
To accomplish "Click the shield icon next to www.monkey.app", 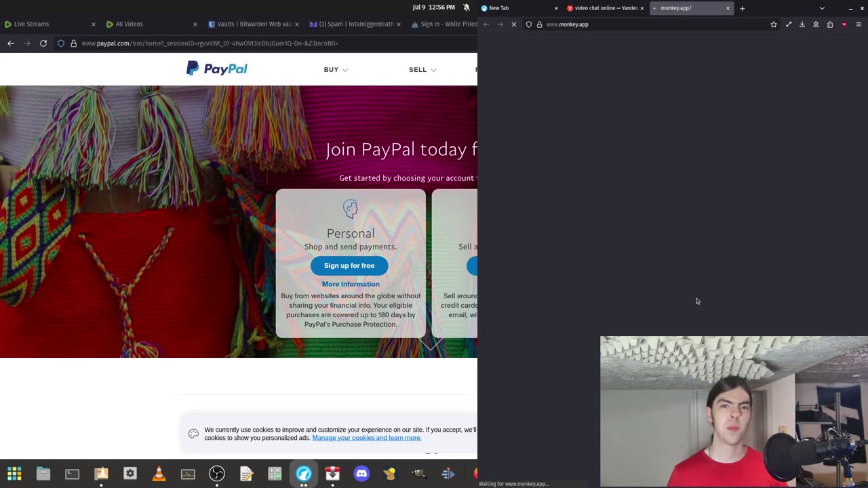I will pyautogui.click(x=529, y=24).
